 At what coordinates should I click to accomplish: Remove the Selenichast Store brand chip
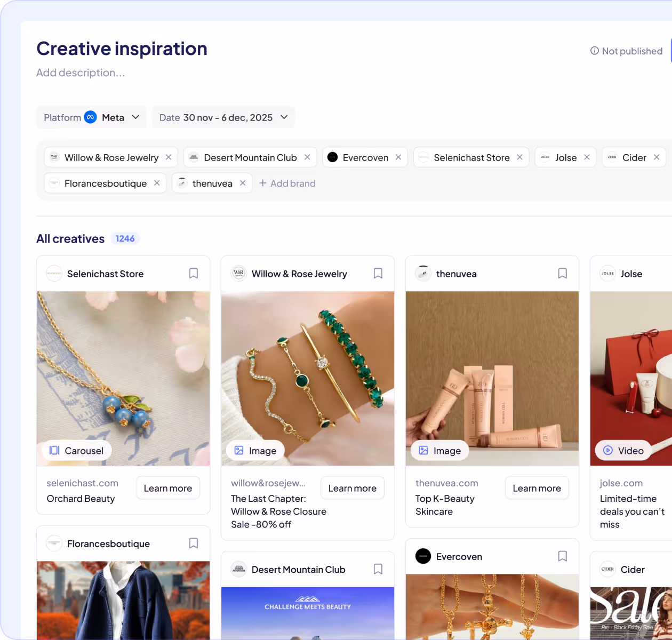pyautogui.click(x=519, y=157)
